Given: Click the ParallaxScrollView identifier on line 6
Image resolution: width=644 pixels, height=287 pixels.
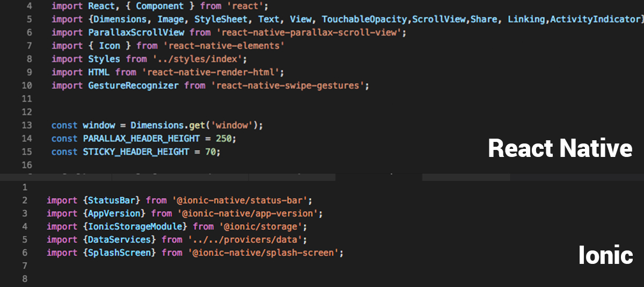Looking at the screenshot, I should pos(136,32).
